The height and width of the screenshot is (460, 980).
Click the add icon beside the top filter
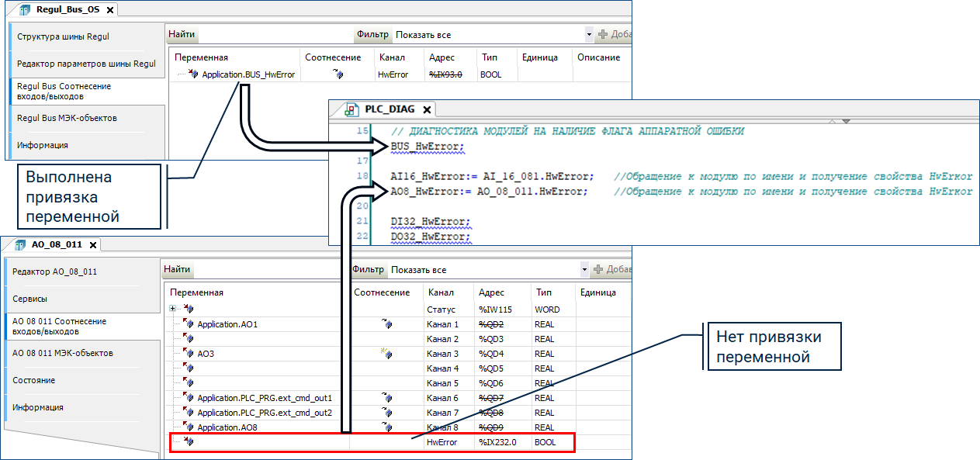(602, 35)
